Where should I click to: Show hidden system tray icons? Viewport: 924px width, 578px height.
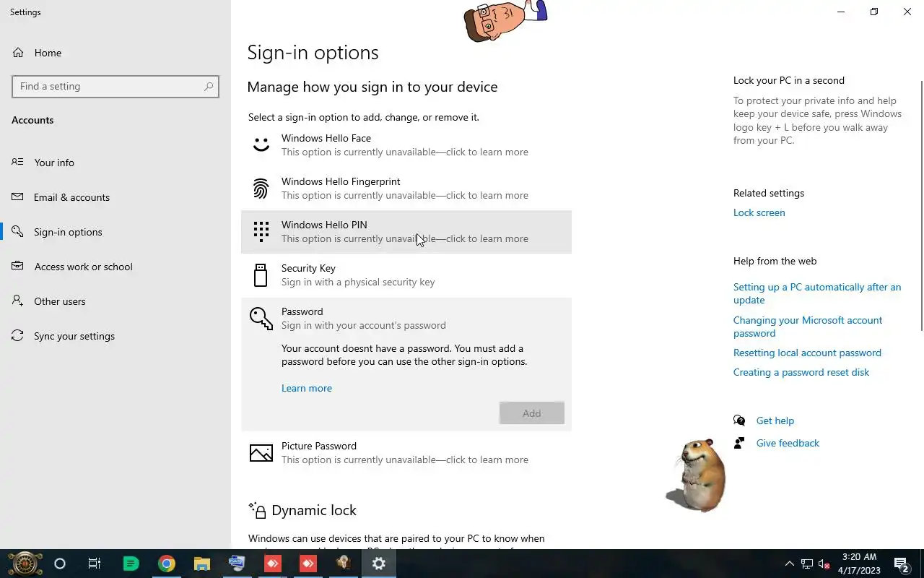pos(789,564)
